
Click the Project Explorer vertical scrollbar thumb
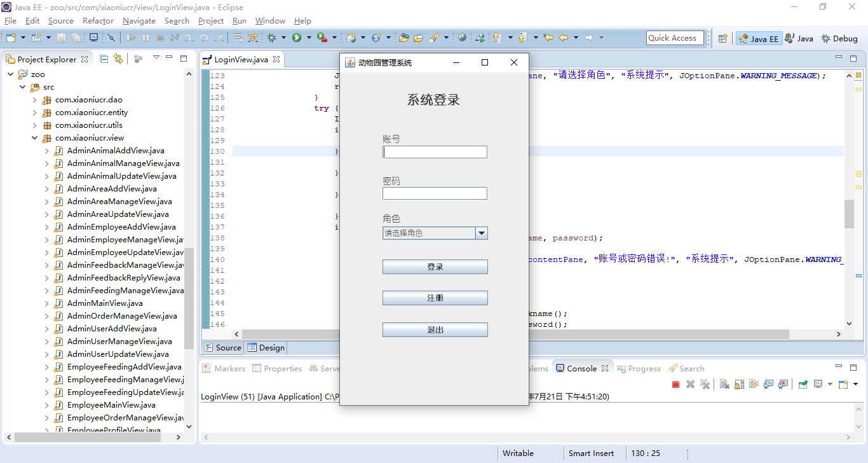(189, 298)
